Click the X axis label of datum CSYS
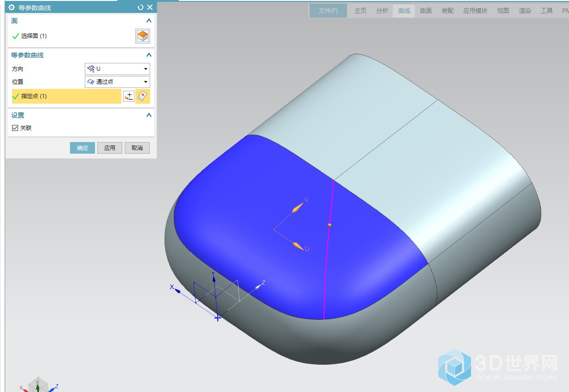This screenshot has height=392, width=569. click(172, 287)
